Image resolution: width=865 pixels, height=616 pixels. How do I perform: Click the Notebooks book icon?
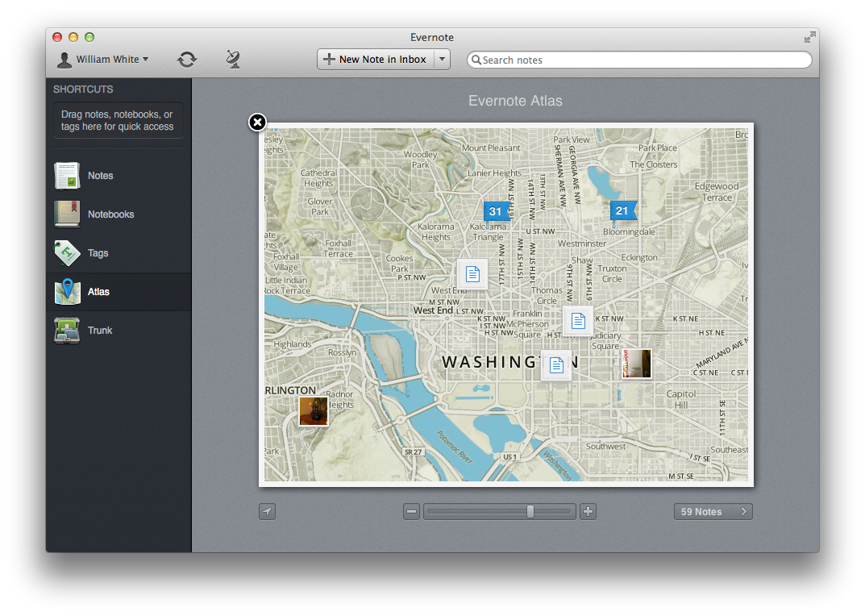tap(67, 214)
